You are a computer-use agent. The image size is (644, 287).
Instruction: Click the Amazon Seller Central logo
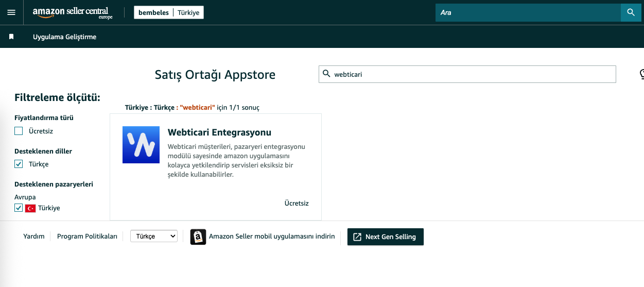pos(73,13)
